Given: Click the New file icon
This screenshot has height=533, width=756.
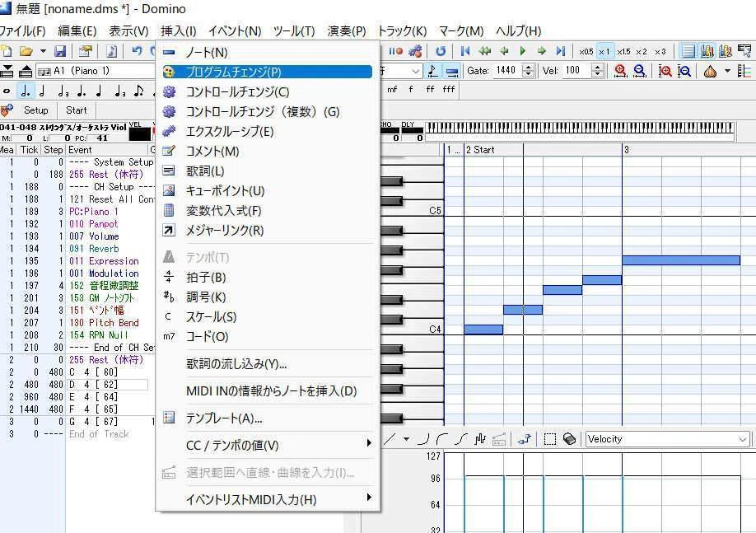Looking at the screenshot, I should click(7, 51).
